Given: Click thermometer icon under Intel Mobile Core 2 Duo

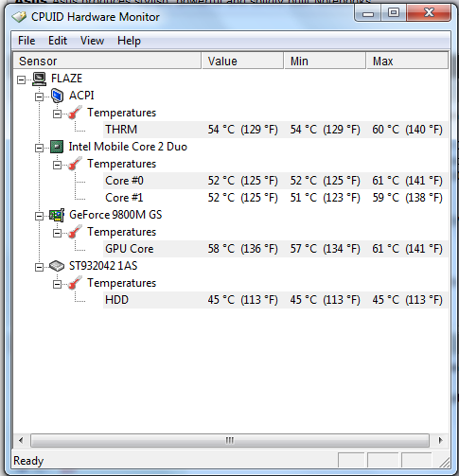Looking at the screenshot, I should point(75,164).
